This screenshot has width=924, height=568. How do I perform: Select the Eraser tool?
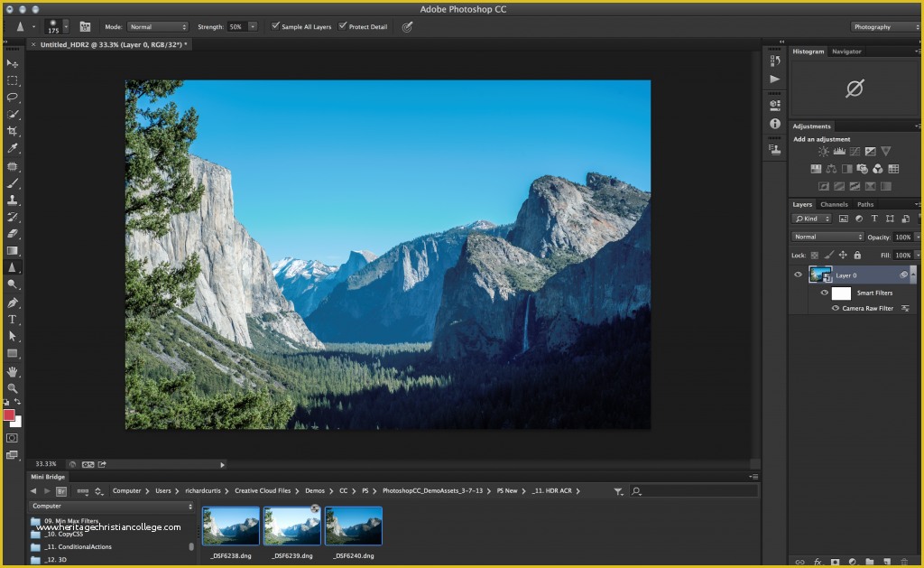click(x=12, y=234)
